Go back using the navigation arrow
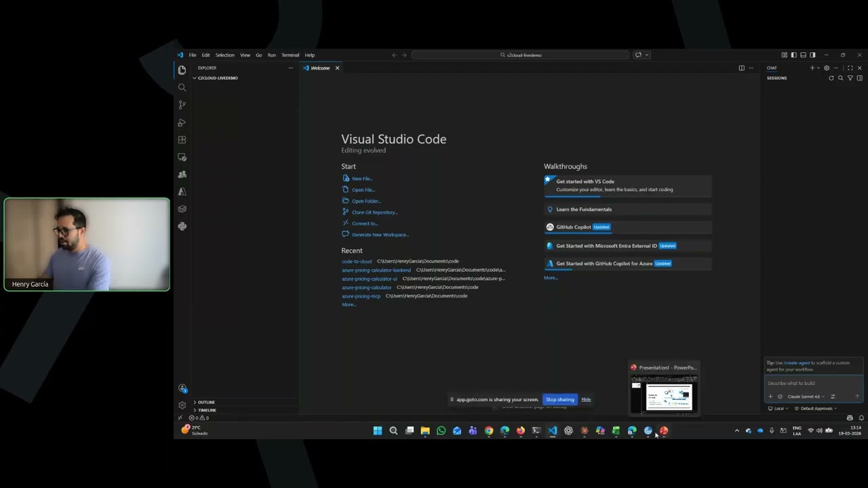The image size is (868, 488). pos(395,55)
